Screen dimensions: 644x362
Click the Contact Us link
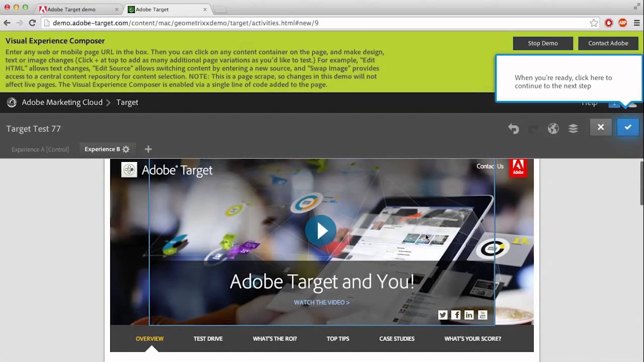click(490, 166)
